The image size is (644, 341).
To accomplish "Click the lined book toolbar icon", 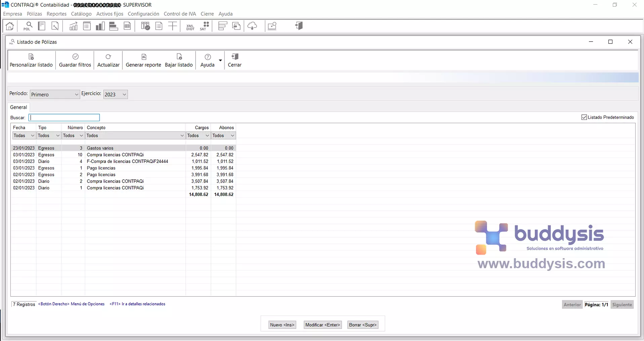I will pyautogui.click(x=87, y=26).
